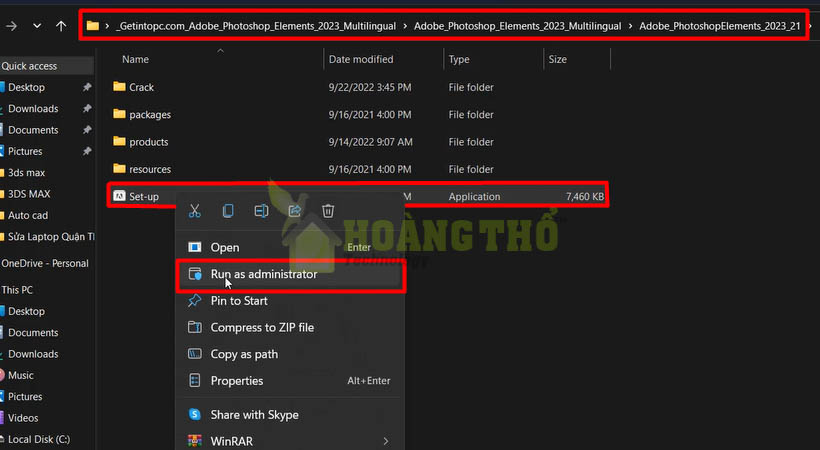Unpin Desktop from Quick access
The width and height of the screenshot is (820, 450).
(x=87, y=87)
